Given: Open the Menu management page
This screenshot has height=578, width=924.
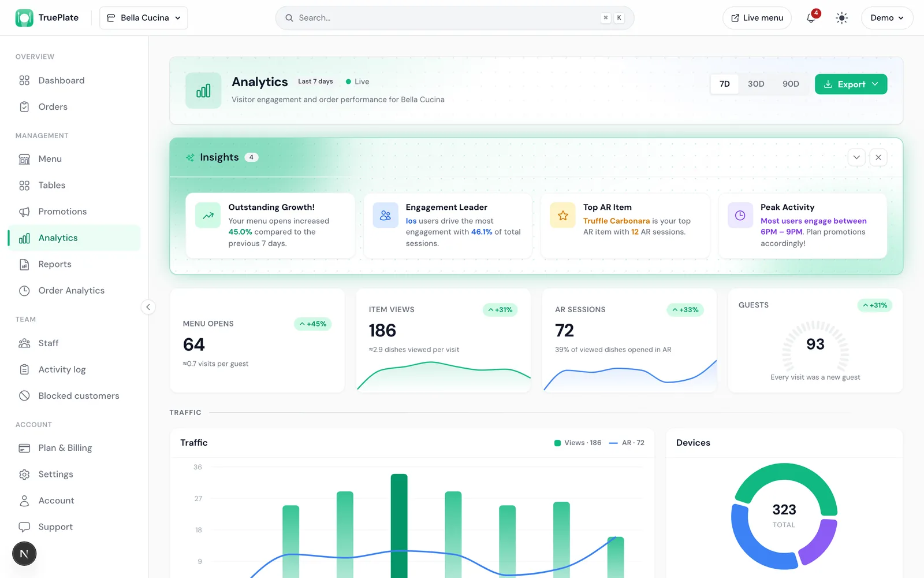Looking at the screenshot, I should coord(74,159).
